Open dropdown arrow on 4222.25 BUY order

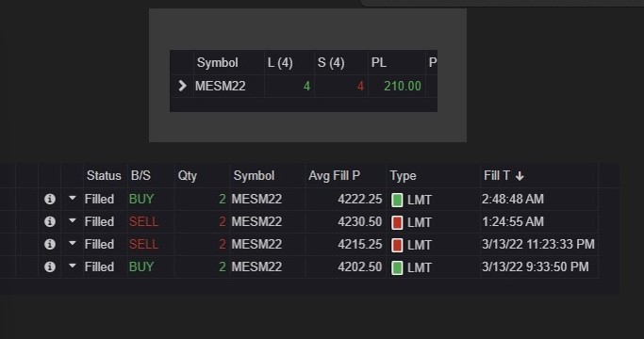(x=73, y=198)
